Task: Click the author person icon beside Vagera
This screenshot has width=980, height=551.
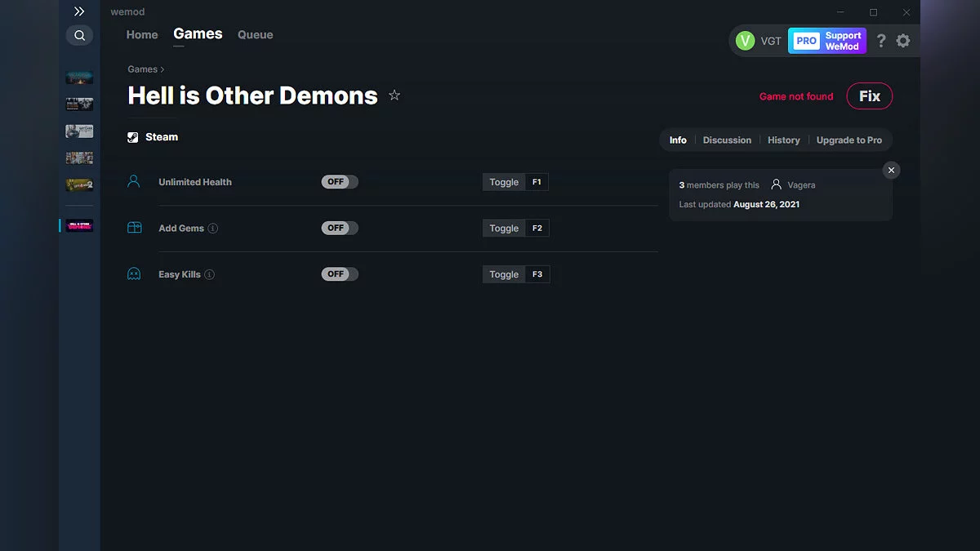Action: point(777,184)
